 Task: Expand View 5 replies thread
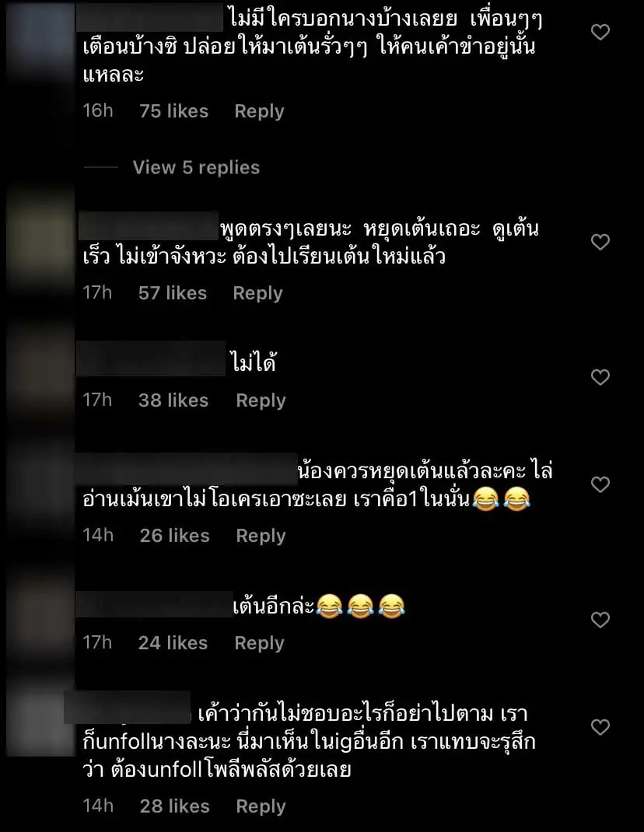pyautogui.click(x=196, y=168)
